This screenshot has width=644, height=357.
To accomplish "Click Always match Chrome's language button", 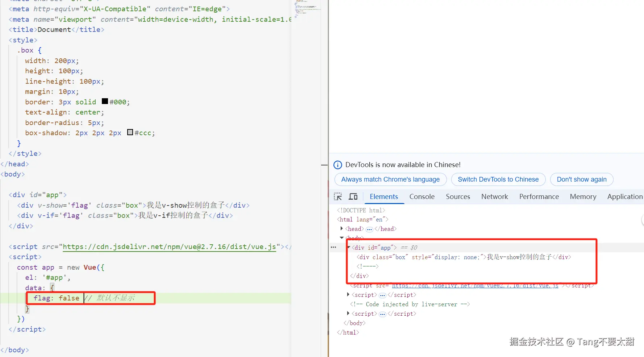I will (390, 179).
